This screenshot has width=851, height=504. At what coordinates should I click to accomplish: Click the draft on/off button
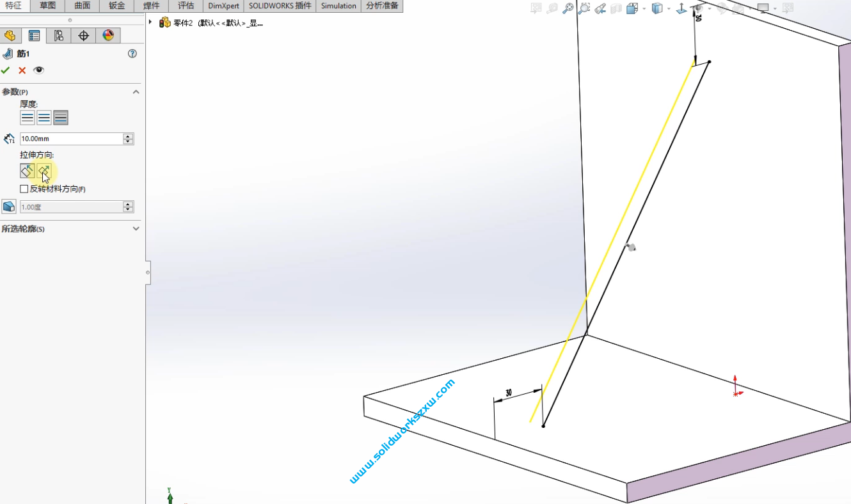click(x=9, y=207)
